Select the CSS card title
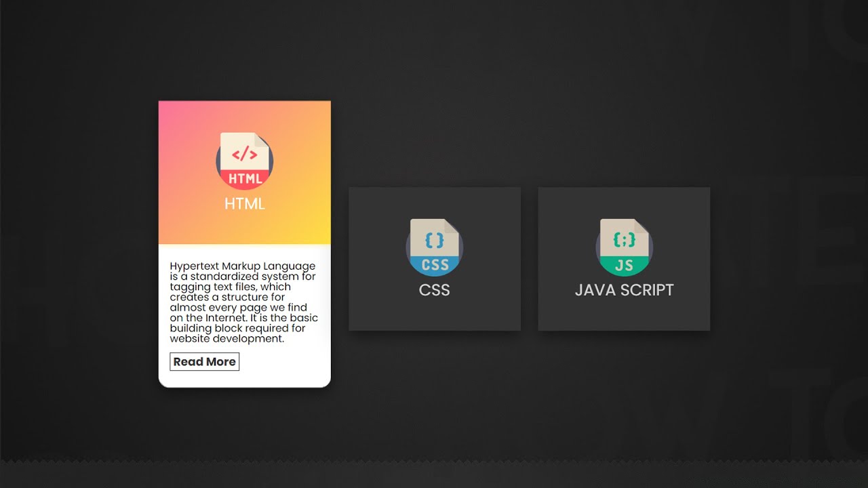Image resolution: width=868 pixels, height=488 pixels. pyautogui.click(x=434, y=290)
